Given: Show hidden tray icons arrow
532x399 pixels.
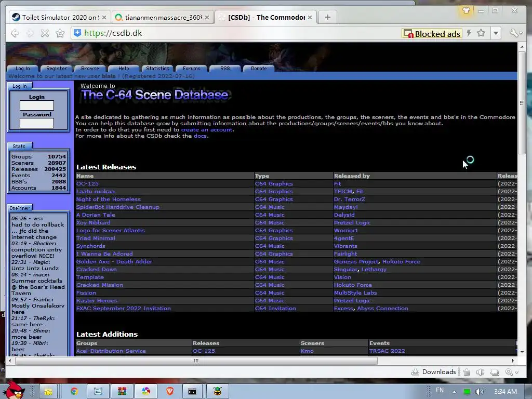Looking at the screenshot, I should pyautogui.click(x=454, y=392).
